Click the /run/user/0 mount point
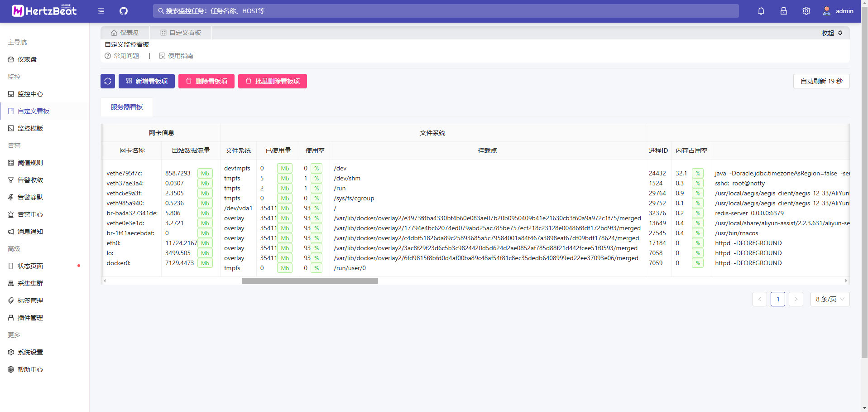 point(350,268)
